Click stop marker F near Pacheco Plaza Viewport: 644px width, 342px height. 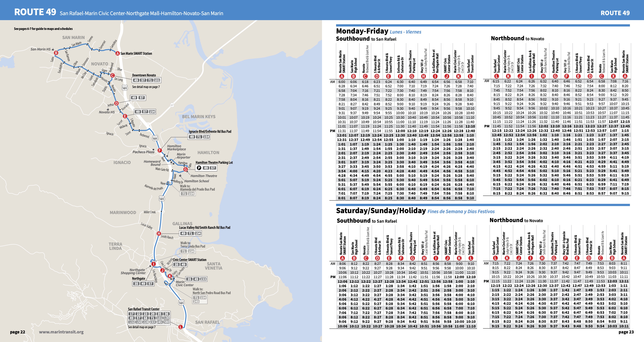(160, 150)
